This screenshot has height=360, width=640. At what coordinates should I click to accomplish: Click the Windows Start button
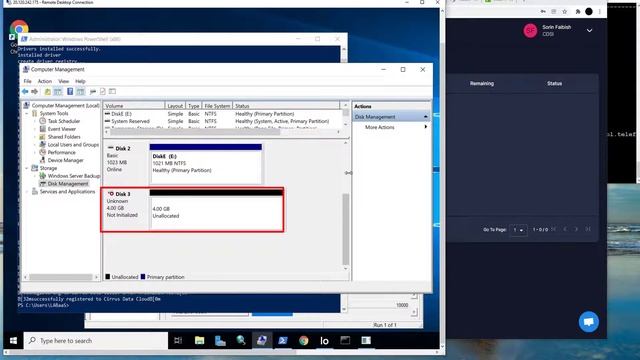click(x=13, y=340)
